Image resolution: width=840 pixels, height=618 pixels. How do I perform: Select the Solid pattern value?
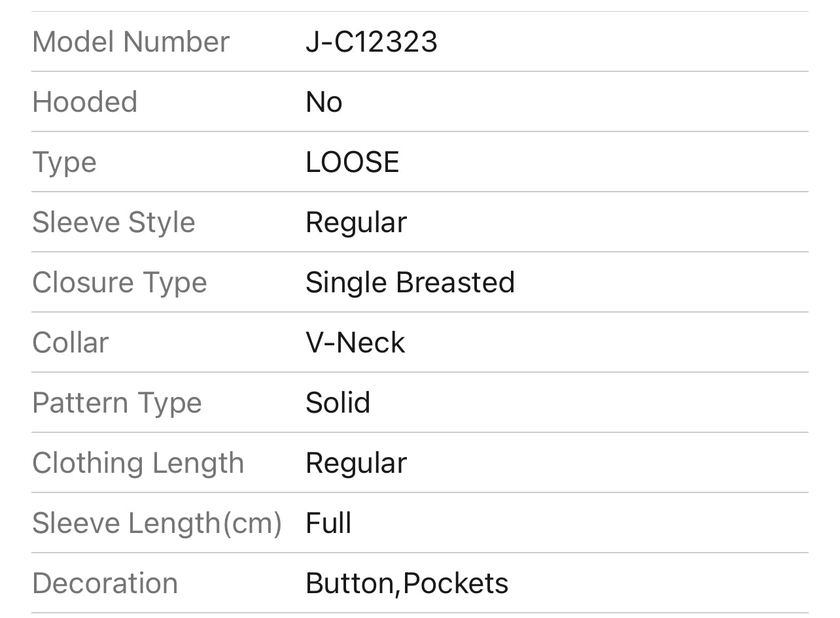click(x=338, y=403)
